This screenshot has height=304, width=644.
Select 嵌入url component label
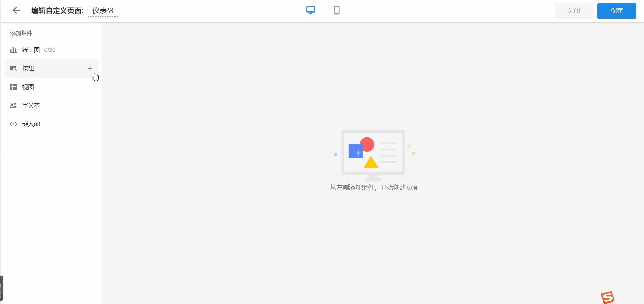click(x=31, y=124)
